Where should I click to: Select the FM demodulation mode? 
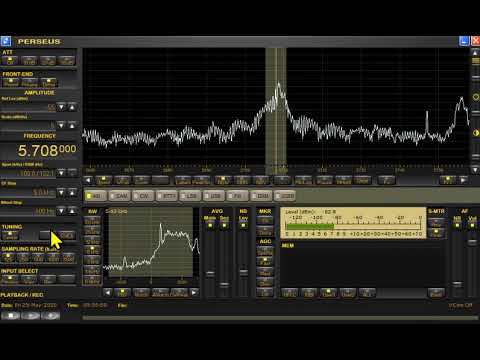click(x=238, y=196)
